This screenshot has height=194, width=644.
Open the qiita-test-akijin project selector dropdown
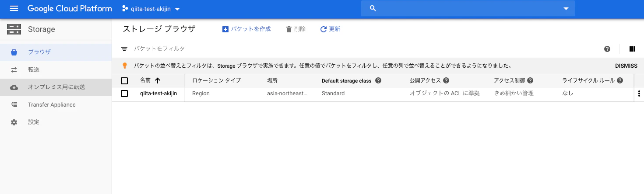point(151,9)
